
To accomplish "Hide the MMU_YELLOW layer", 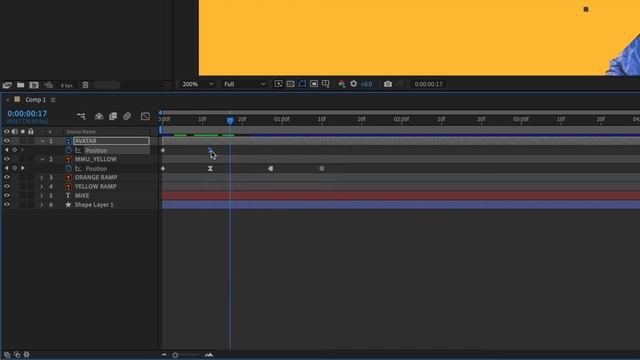I will 7,159.
